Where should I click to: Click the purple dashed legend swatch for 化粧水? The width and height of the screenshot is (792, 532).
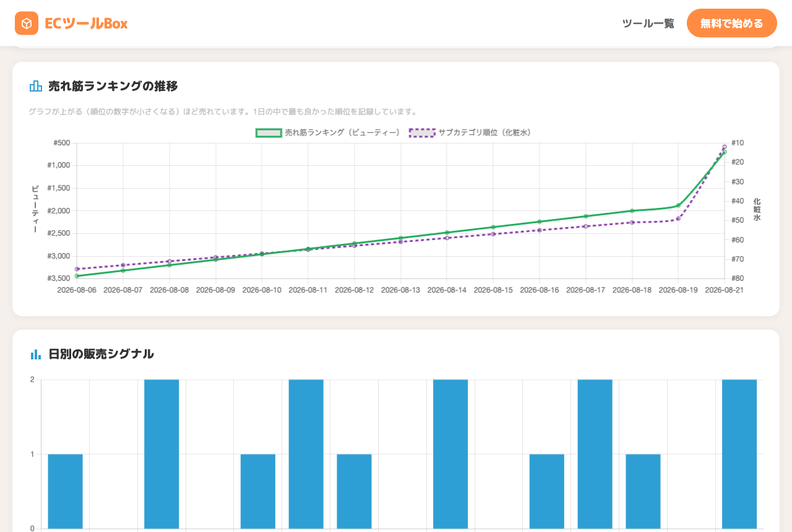click(423, 132)
